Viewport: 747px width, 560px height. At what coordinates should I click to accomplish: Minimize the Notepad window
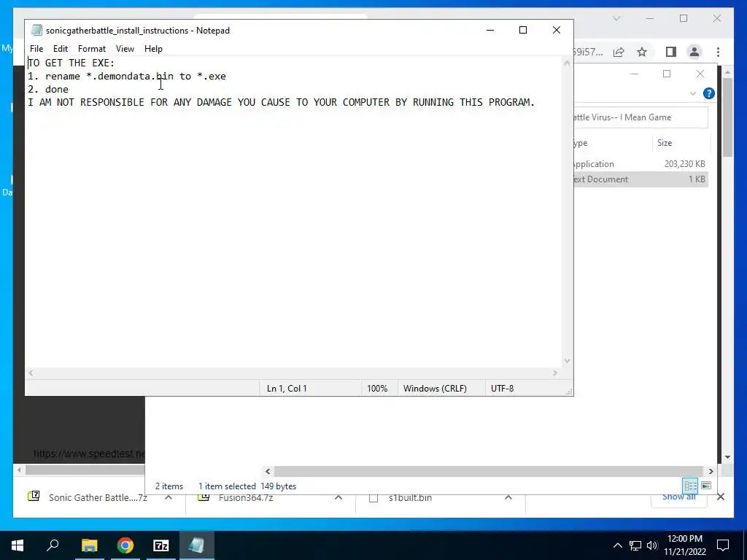490,30
